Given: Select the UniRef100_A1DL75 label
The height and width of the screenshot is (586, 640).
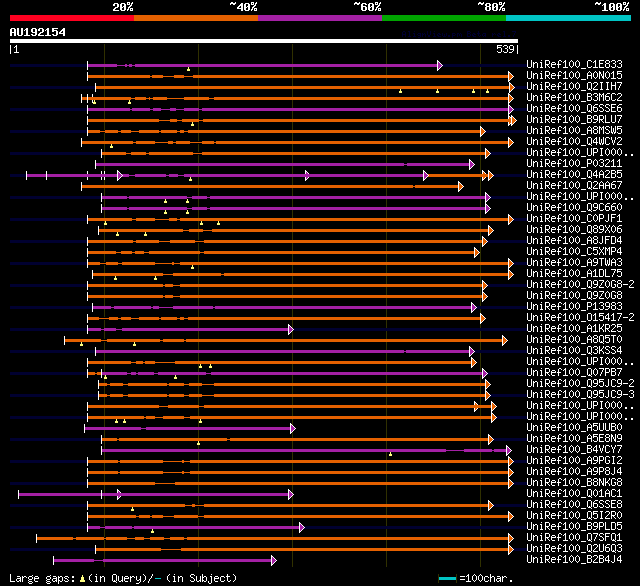Looking at the screenshot, I should [x=574, y=273].
